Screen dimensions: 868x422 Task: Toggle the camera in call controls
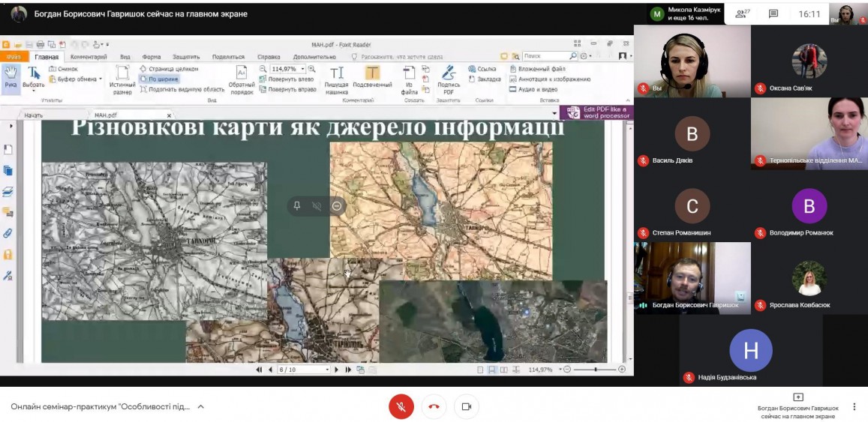(x=466, y=406)
